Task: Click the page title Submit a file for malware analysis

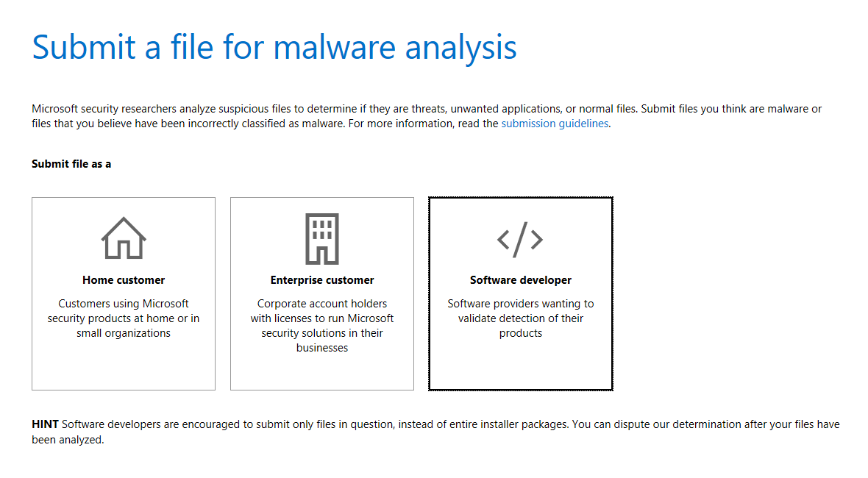Action: click(274, 47)
